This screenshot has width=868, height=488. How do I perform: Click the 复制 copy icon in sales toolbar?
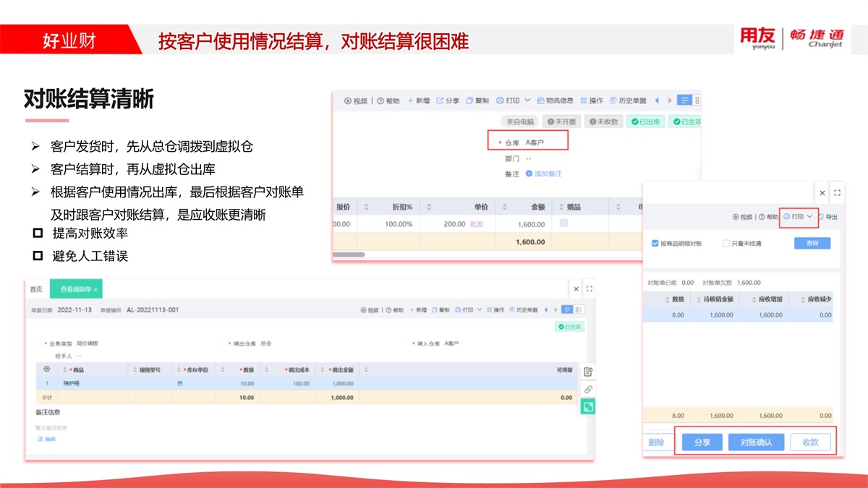pos(469,100)
